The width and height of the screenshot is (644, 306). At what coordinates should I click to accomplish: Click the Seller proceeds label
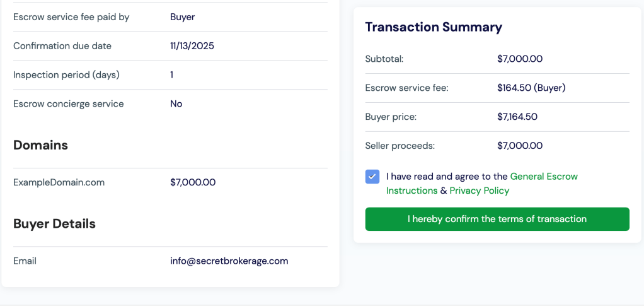pyautogui.click(x=400, y=146)
